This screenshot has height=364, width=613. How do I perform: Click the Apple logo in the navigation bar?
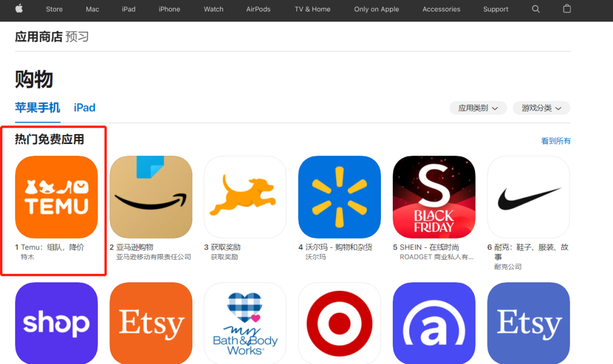[19, 9]
